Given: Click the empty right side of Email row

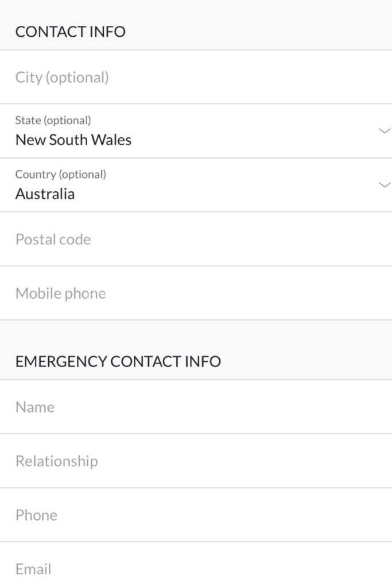Looking at the screenshot, I should click(x=287, y=569).
